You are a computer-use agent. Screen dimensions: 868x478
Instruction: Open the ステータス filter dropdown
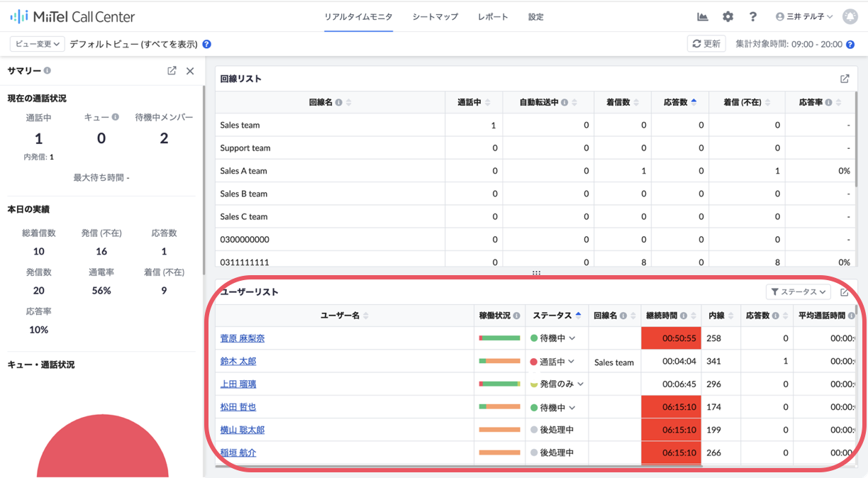pyautogui.click(x=799, y=291)
